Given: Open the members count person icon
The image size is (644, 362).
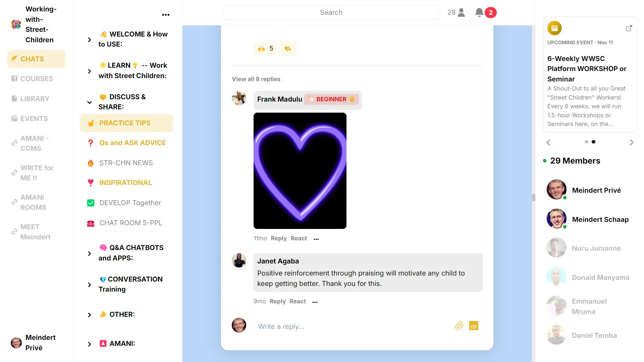Looking at the screenshot, I should click(461, 12).
